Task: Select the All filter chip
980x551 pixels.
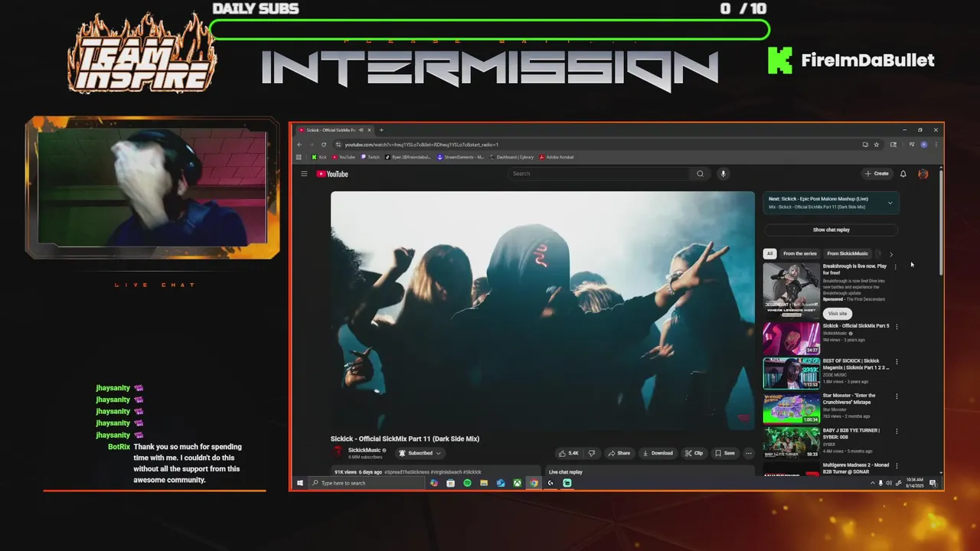Action: (x=769, y=253)
